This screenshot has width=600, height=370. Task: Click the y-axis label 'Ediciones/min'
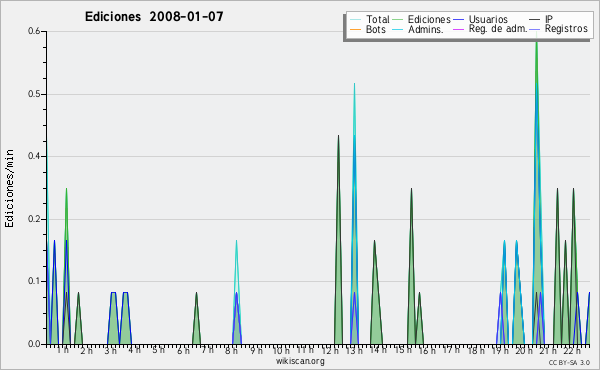(x=9, y=188)
